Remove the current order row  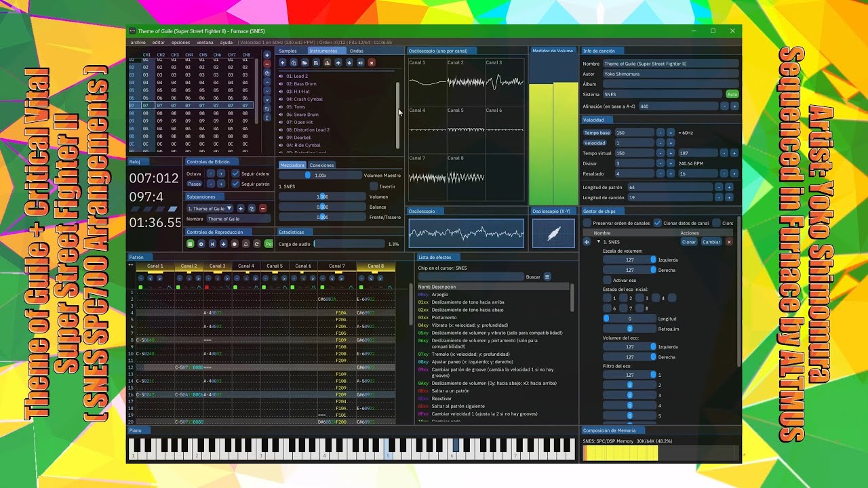click(x=267, y=64)
